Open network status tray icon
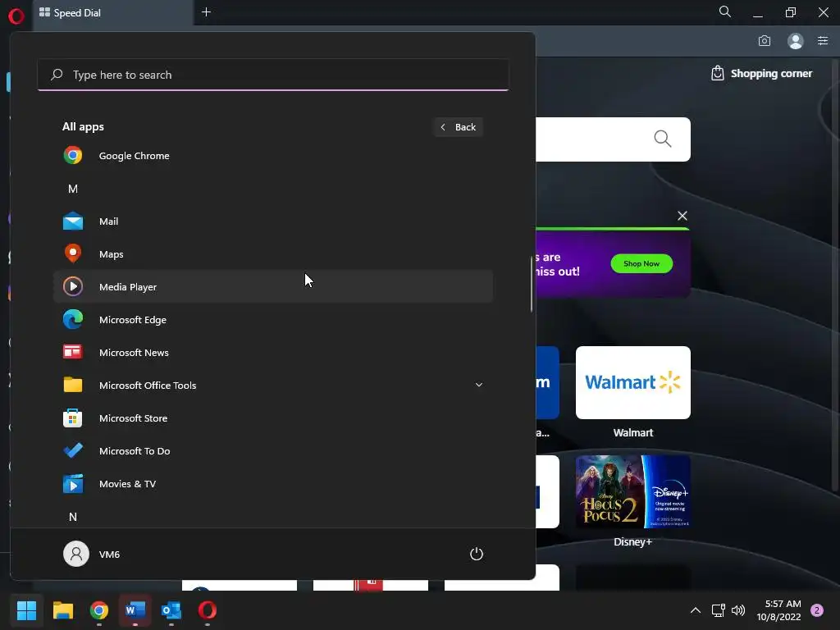 718,610
